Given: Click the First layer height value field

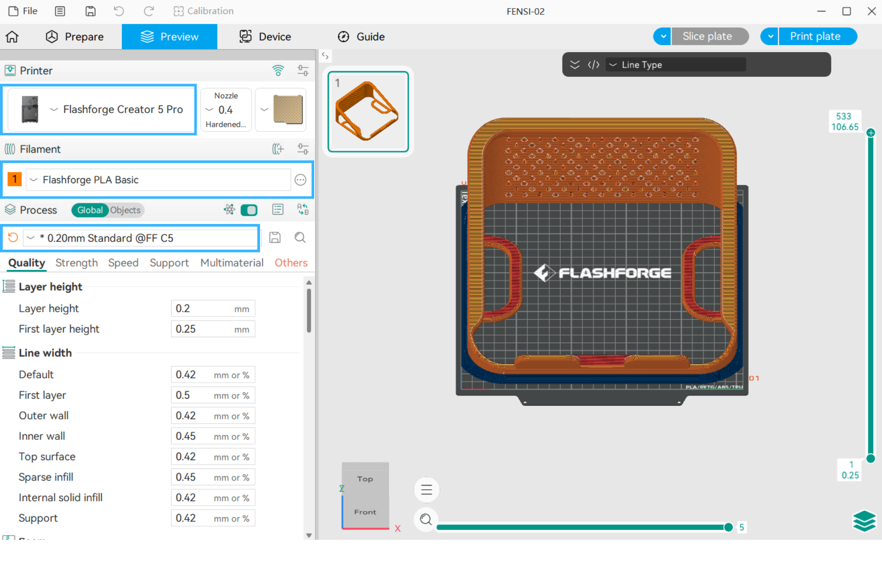Looking at the screenshot, I should (x=213, y=329).
